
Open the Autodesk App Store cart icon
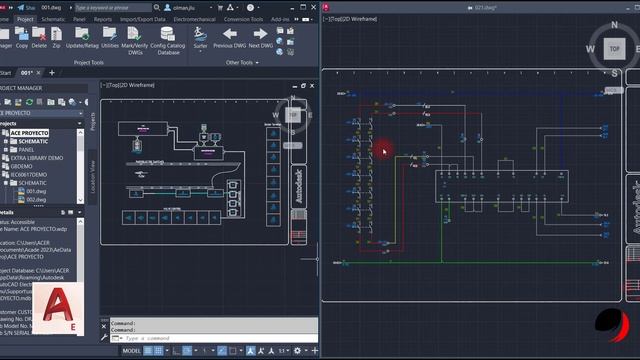tap(220, 7)
